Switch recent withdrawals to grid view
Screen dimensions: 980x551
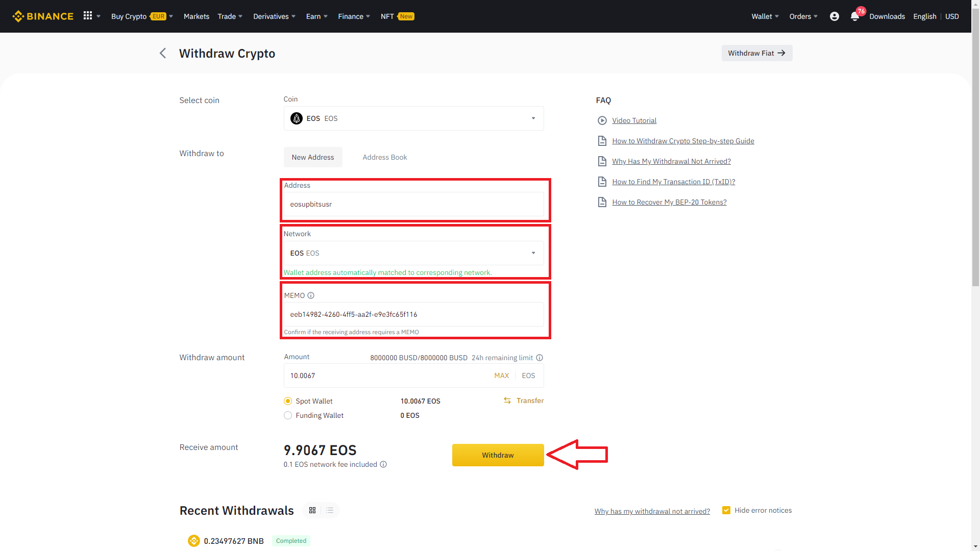(x=312, y=510)
